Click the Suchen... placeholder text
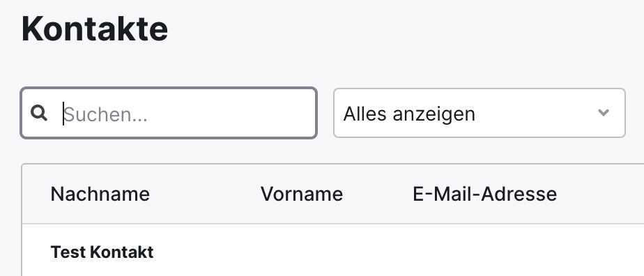The height and width of the screenshot is (276, 644). [x=105, y=114]
